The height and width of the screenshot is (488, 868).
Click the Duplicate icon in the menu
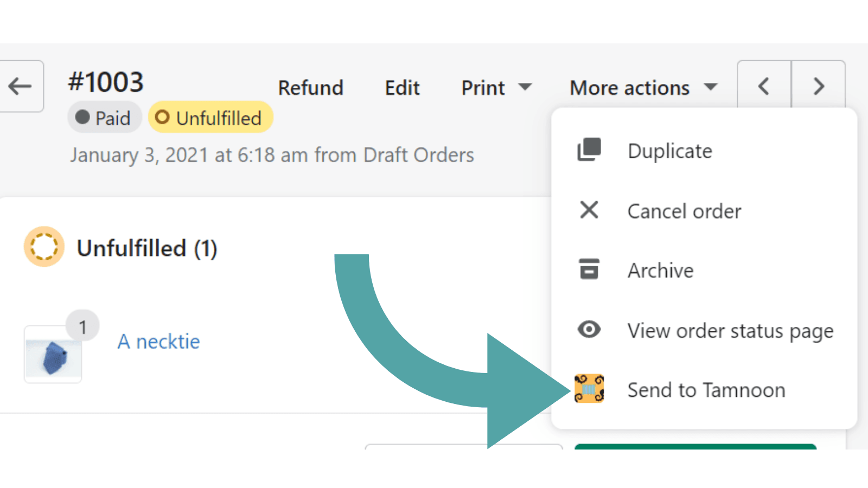coord(589,150)
